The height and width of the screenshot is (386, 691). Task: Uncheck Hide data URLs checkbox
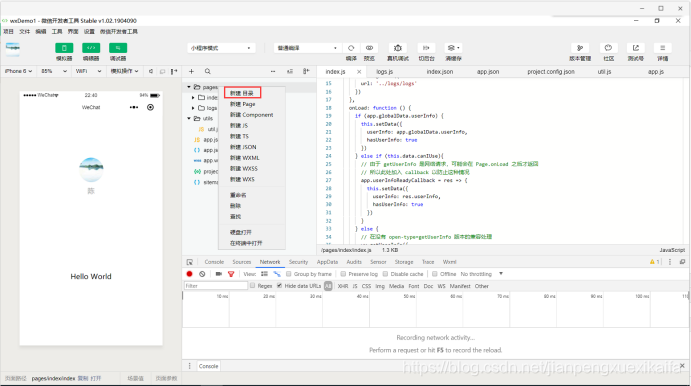(279, 286)
